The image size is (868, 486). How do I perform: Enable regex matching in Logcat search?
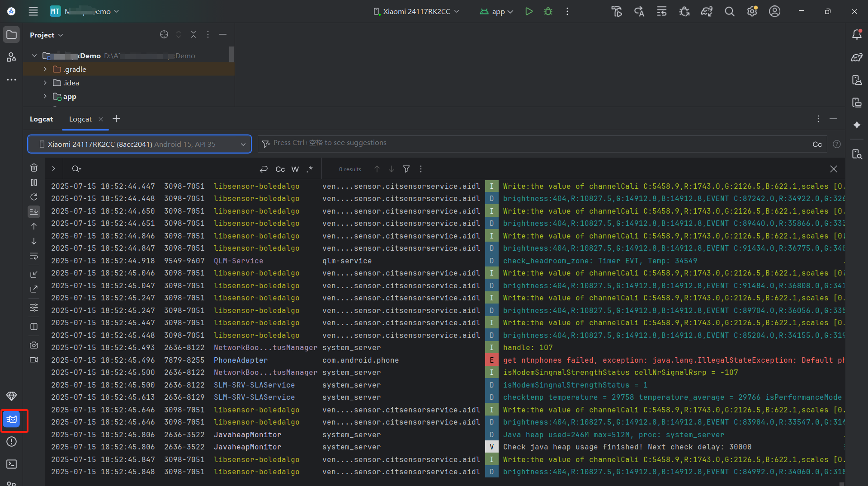pyautogui.click(x=310, y=169)
